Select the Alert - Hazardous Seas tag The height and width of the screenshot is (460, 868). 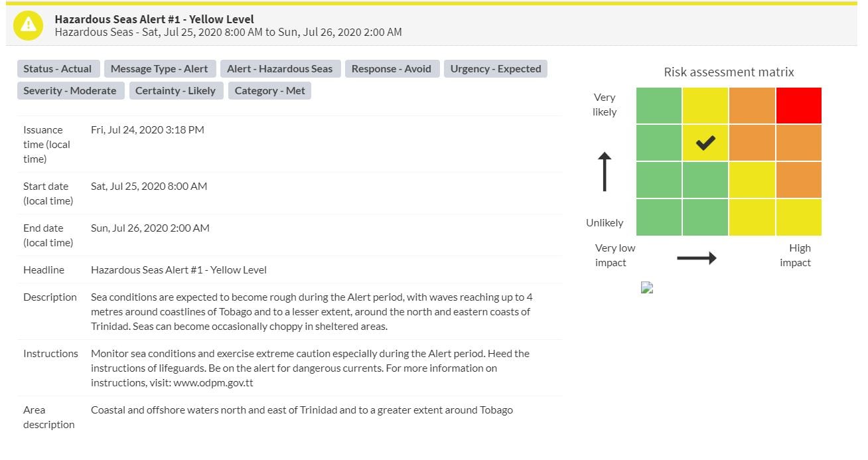(280, 69)
